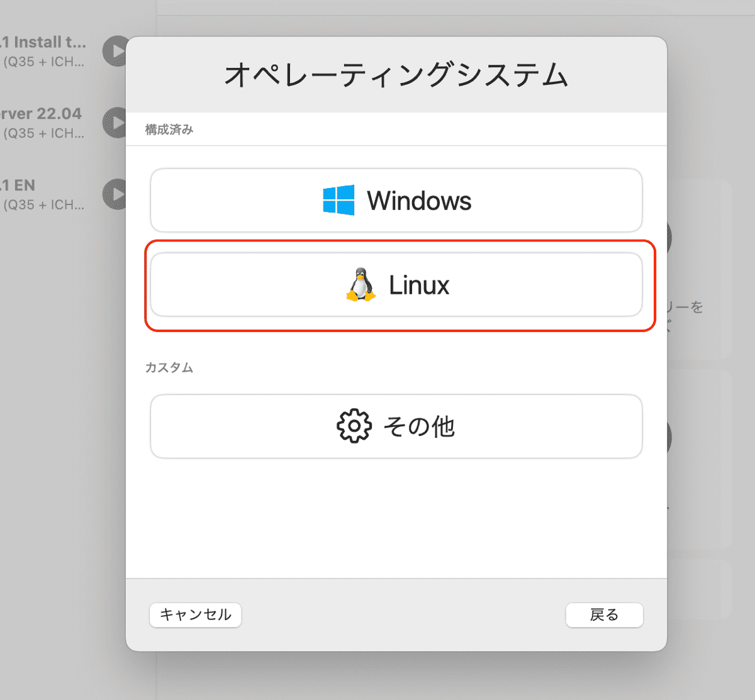Choose the Windows text label
The image size is (755, 700).
click(x=419, y=201)
